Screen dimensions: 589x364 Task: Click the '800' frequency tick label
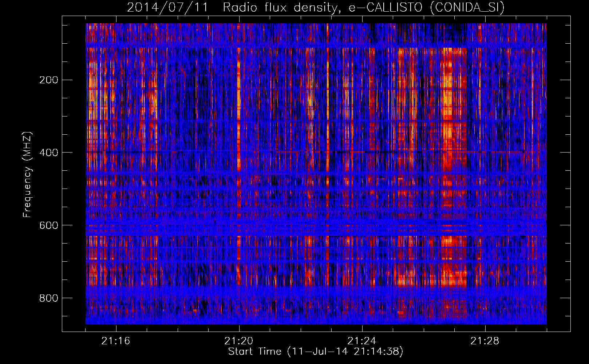(x=49, y=298)
